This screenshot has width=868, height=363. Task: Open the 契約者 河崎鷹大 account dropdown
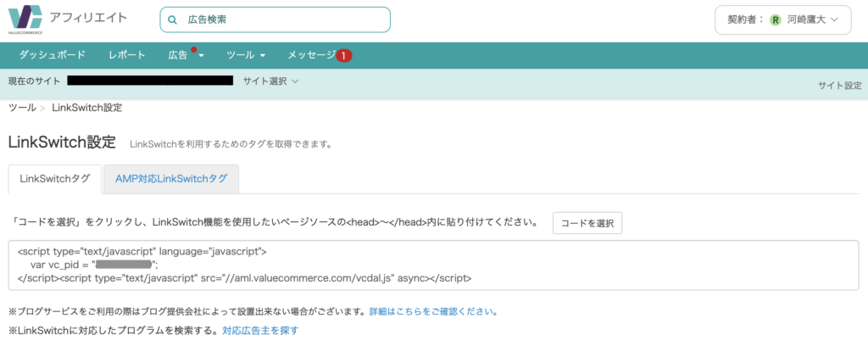click(783, 20)
